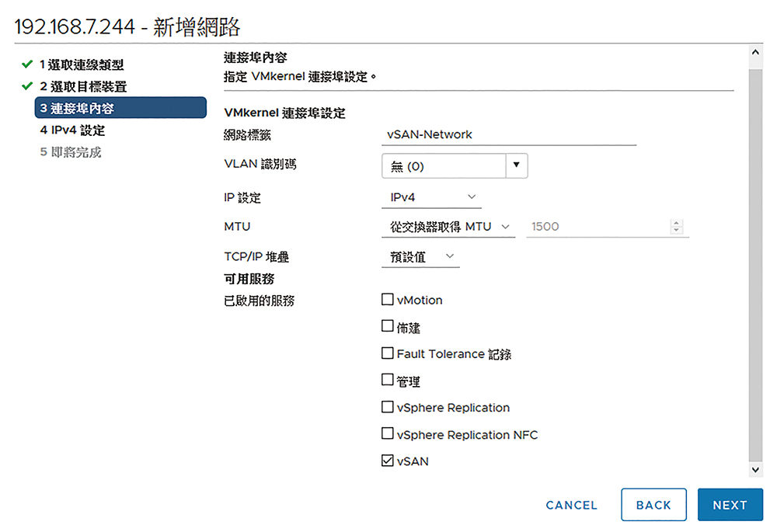The height and width of the screenshot is (532, 777).
Task: Check the 管理 management service box
Action: pyautogui.click(x=388, y=380)
